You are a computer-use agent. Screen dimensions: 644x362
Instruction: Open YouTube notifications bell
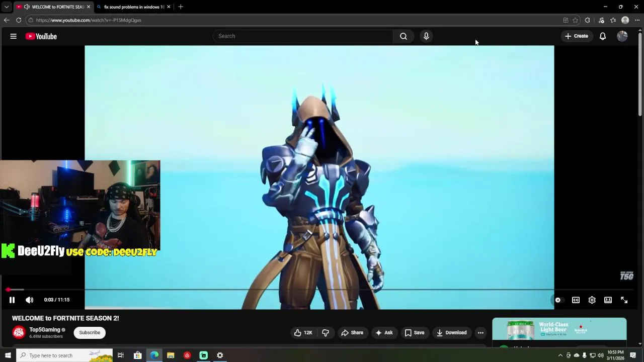603,36
